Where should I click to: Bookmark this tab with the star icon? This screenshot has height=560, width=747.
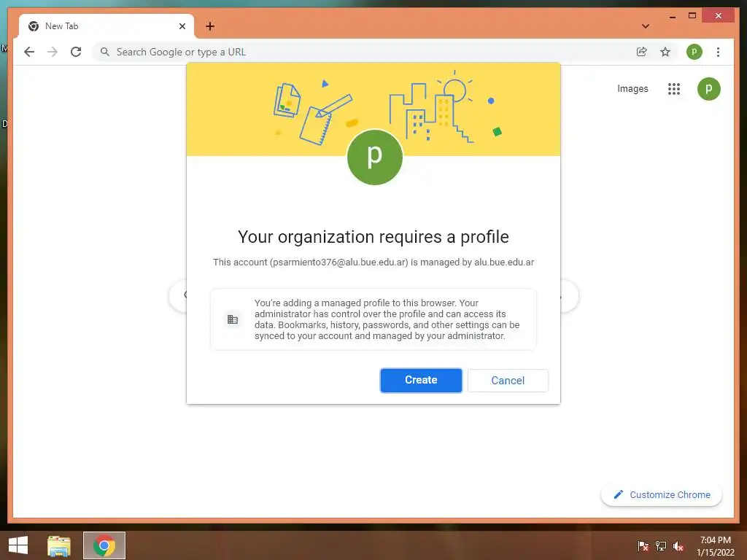(665, 52)
